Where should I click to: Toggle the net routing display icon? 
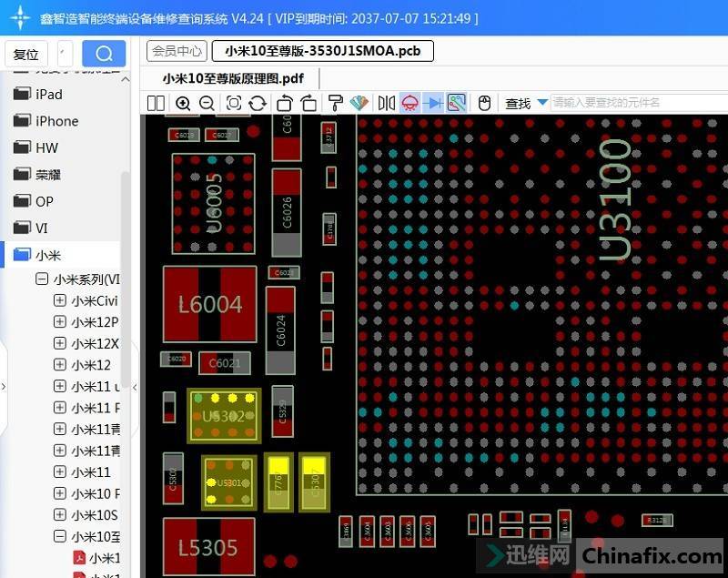point(457,103)
